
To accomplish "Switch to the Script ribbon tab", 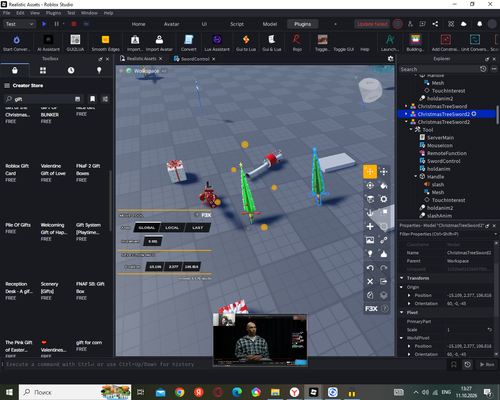I will coord(237,24).
